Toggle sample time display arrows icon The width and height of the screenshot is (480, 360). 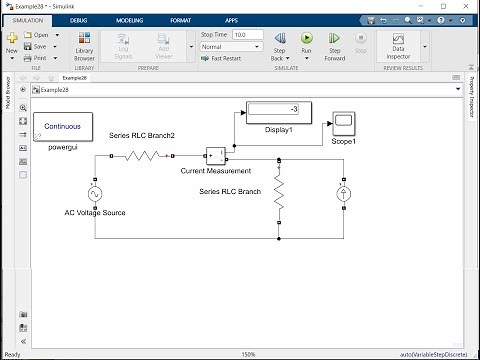[23, 134]
